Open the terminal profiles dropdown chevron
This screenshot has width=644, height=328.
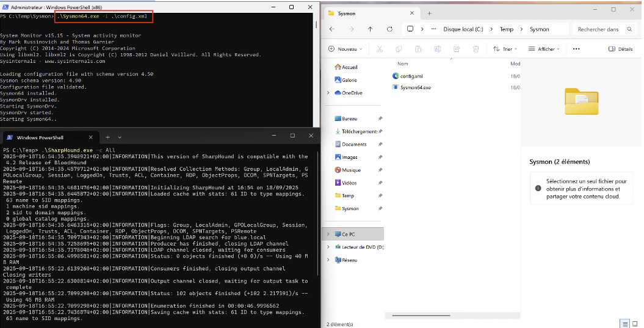tap(120, 137)
